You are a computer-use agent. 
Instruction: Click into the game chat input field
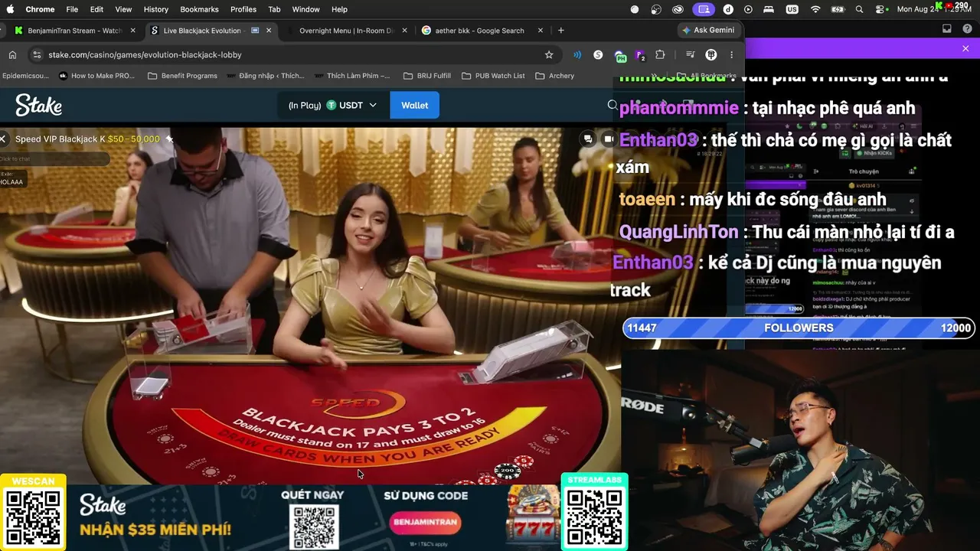tap(54, 158)
